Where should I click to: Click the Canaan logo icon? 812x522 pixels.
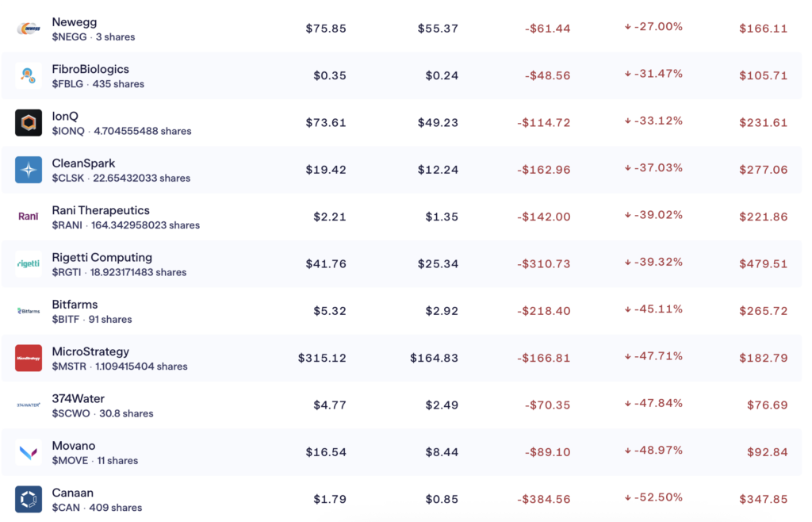point(29,499)
